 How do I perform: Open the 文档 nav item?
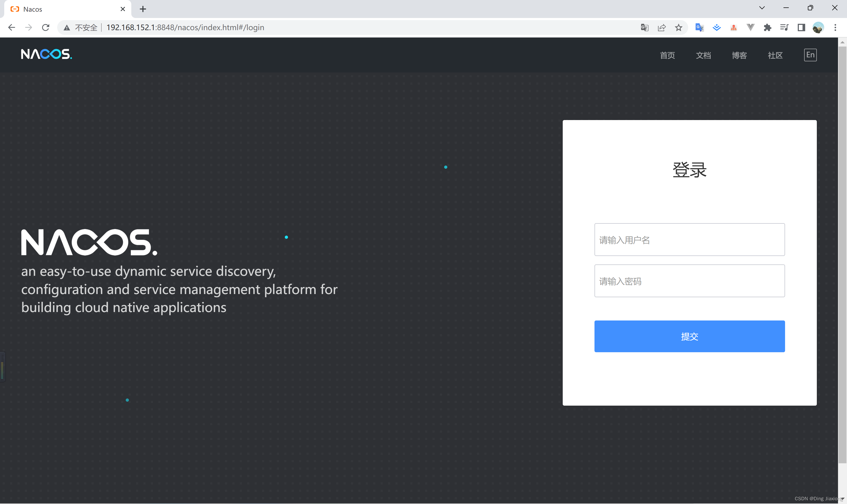click(703, 55)
